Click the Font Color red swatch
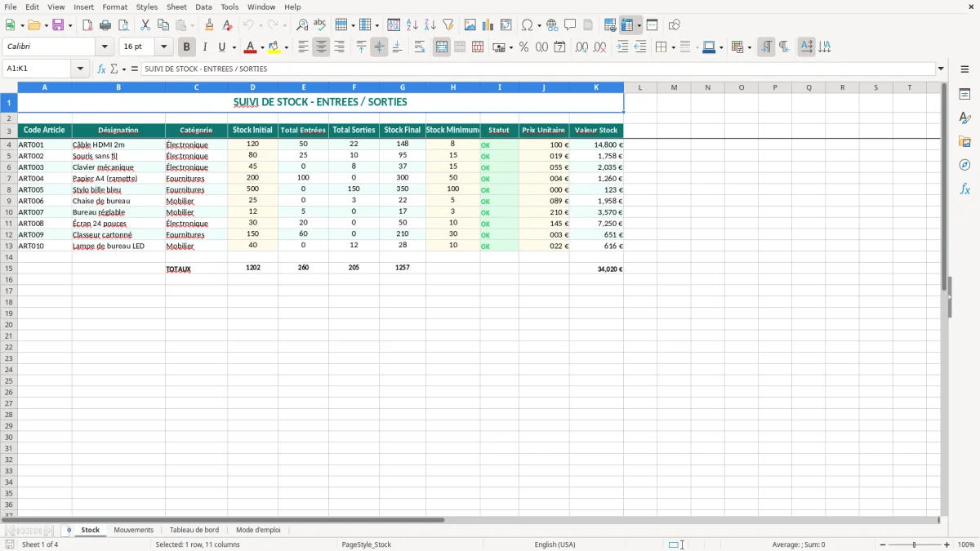The width and height of the screenshot is (980, 551). (x=251, y=47)
